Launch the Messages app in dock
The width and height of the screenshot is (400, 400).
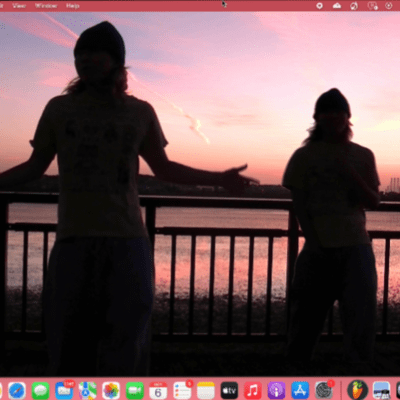41,390
